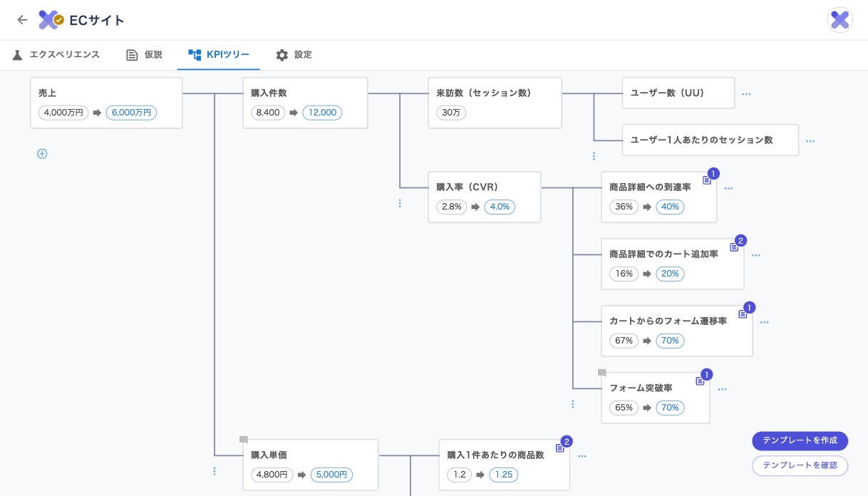Open the user avatar icon in the header

pos(839,20)
